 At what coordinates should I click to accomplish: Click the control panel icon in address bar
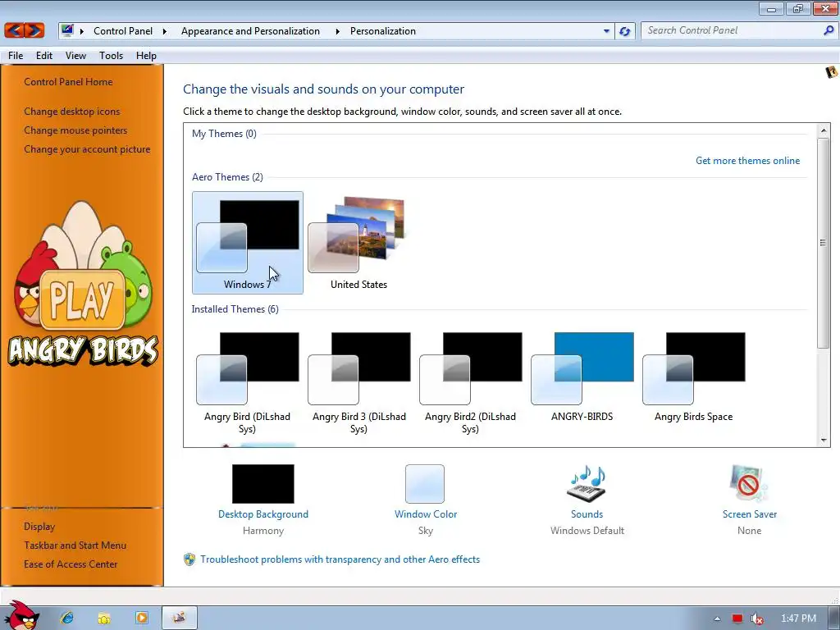67,30
